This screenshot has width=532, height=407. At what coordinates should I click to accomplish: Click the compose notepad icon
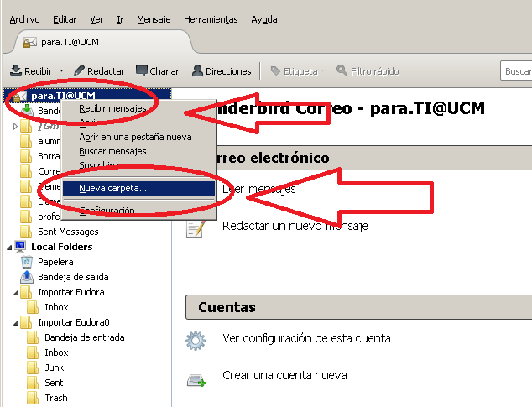click(196, 229)
